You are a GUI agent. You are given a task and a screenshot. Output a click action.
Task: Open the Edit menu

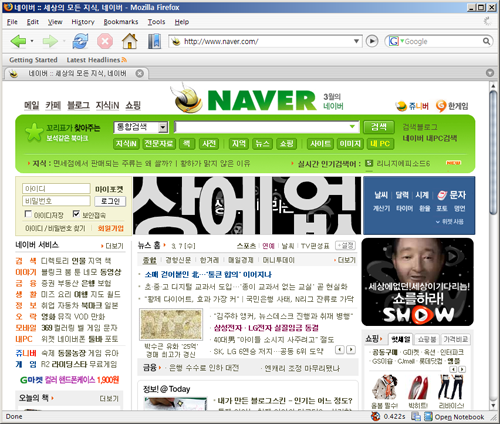click(33, 22)
